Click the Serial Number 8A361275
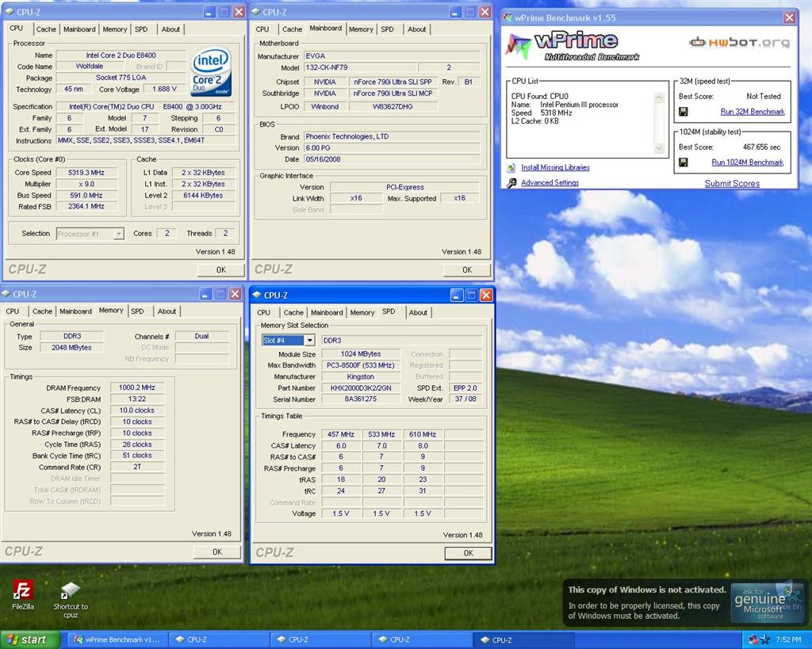 361,399
